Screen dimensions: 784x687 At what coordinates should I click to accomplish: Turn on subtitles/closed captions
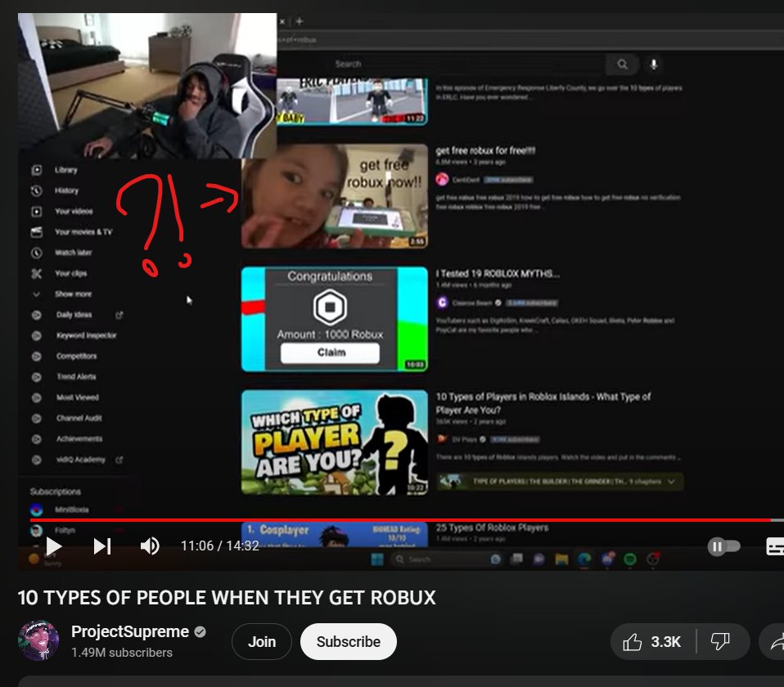point(775,546)
